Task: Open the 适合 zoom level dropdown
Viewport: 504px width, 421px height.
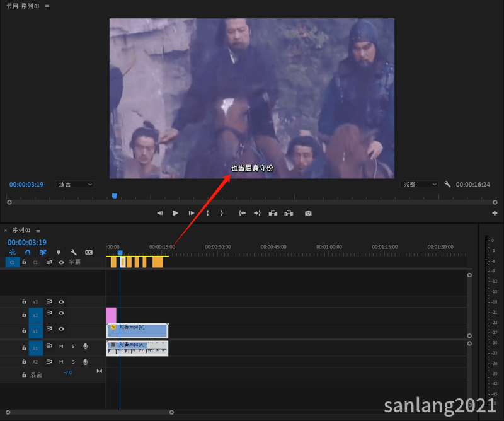Action: coord(74,184)
